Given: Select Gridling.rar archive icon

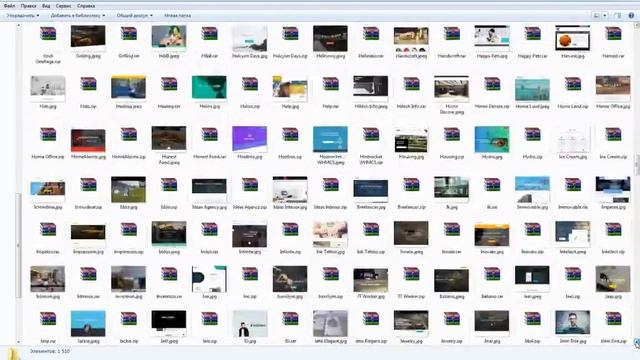Looking at the screenshot, I should [129, 34].
